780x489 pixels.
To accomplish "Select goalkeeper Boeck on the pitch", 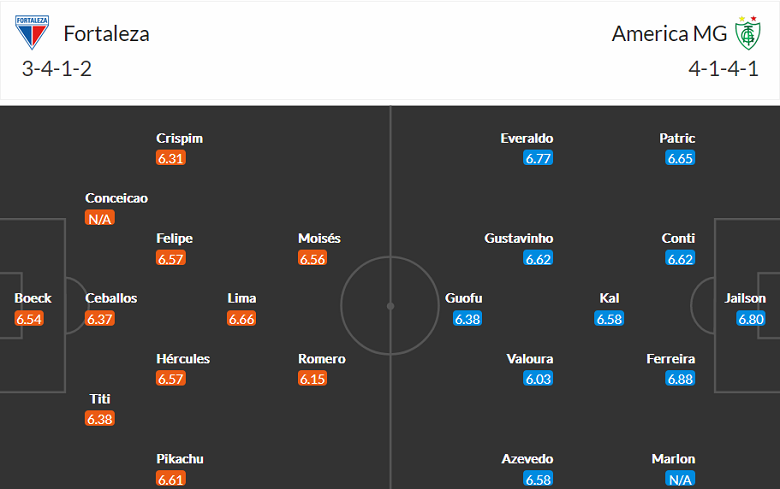I will point(33,298).
